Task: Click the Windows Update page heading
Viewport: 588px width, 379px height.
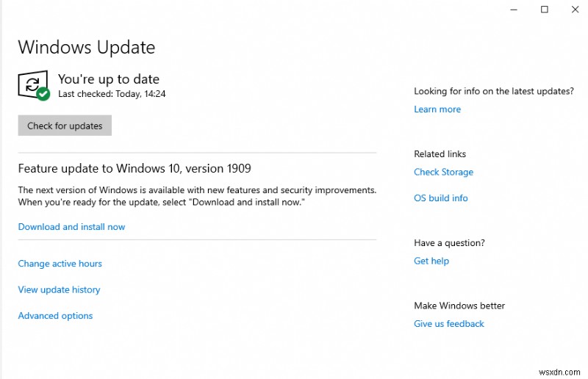Action: (87, 47)
